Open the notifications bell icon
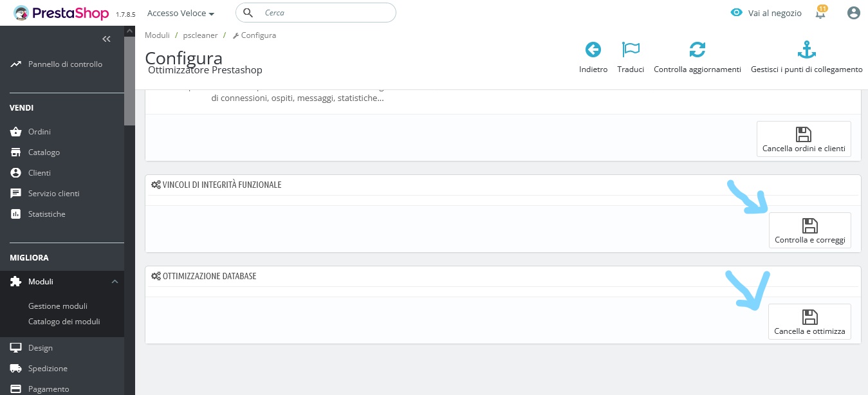Image resolution: width=868 pixels, height=395 pixels. tap(820, 14)
